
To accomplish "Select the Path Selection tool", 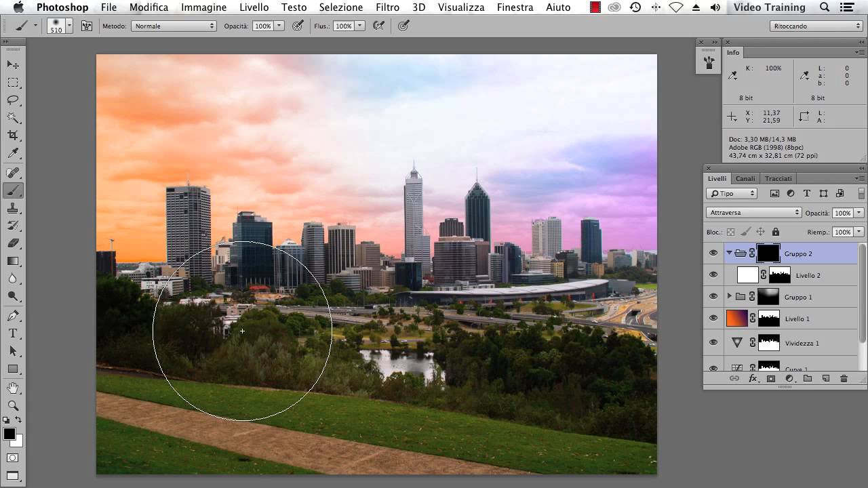I will (x=13, y=351).
